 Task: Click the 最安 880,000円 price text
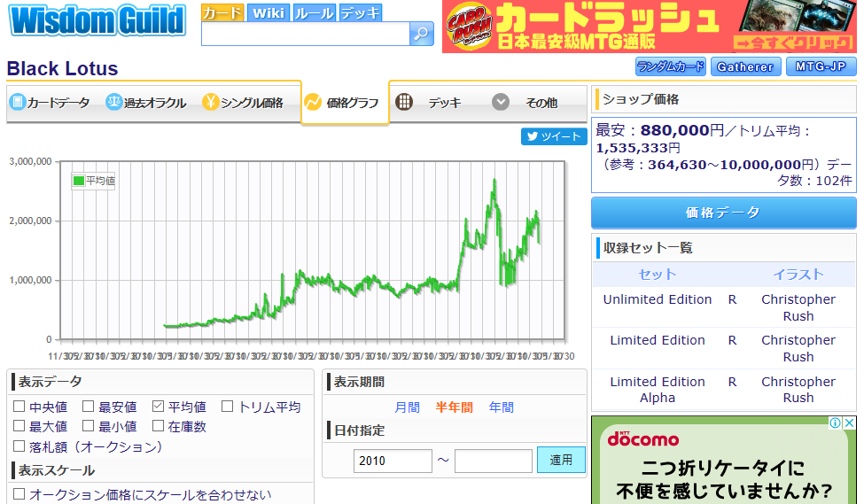[659, 130]
